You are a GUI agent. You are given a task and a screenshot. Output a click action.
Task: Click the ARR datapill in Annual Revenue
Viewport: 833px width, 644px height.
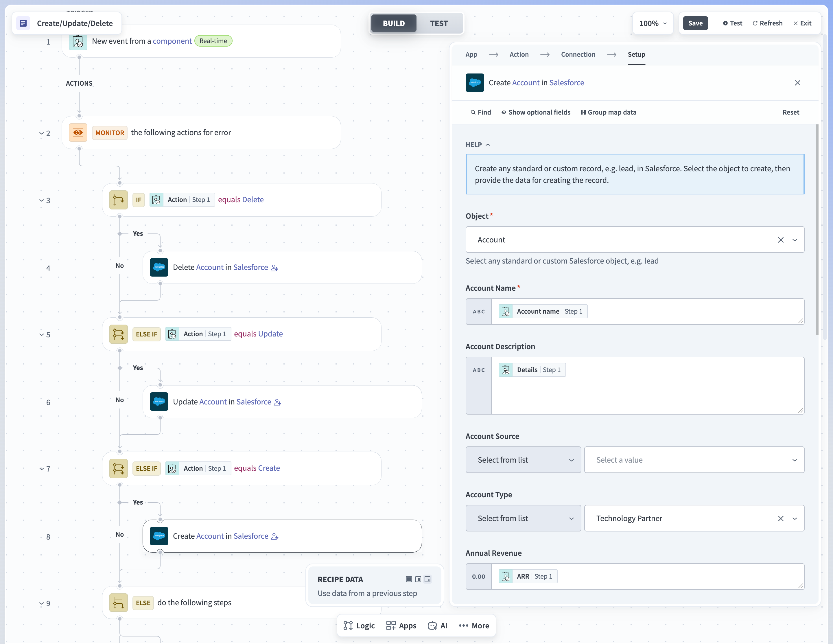(x=528, y=577)
